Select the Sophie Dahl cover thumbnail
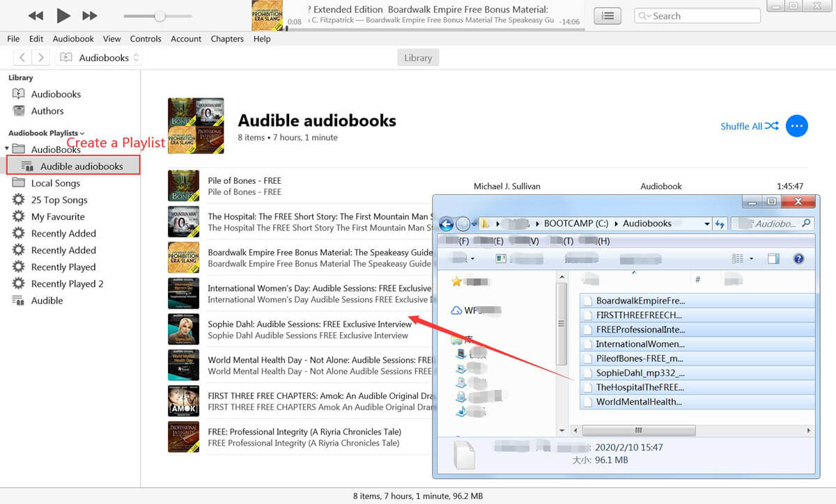The height and width of the screenshot is (504, 836). [183, 329]
